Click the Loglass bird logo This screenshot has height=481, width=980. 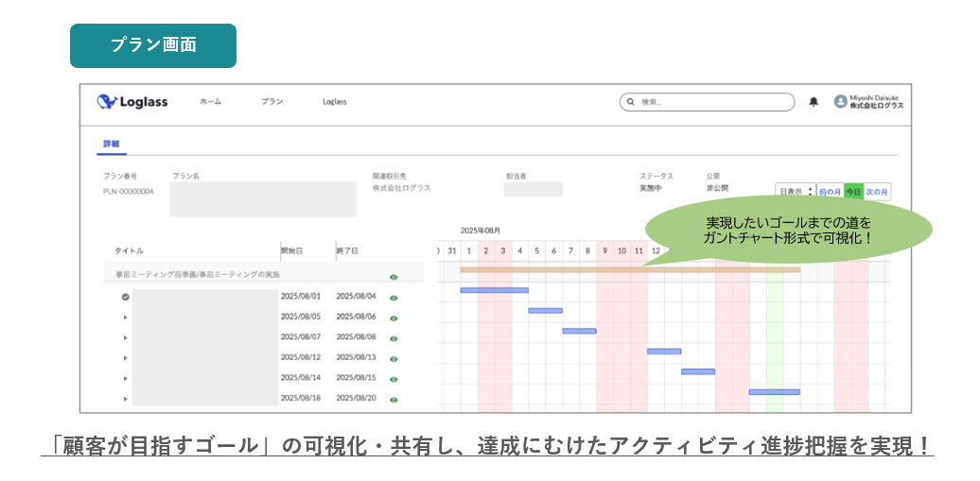tap(108, 102)
